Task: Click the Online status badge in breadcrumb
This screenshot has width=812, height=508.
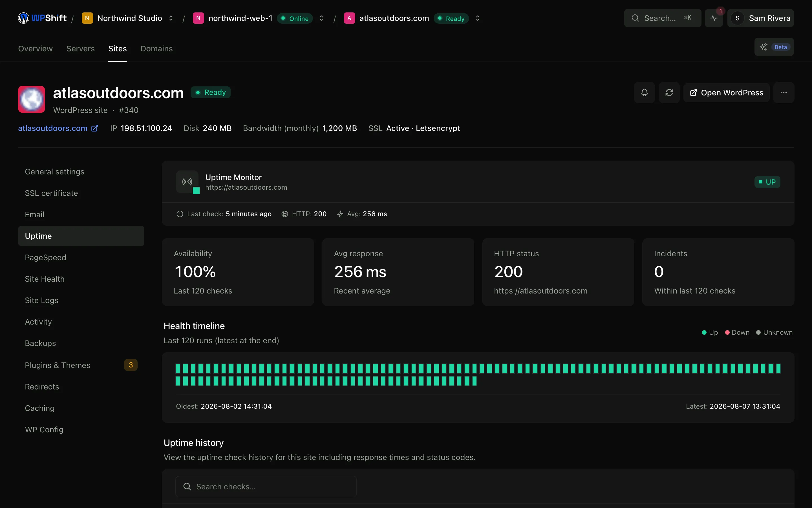Action: coord(295,18)
